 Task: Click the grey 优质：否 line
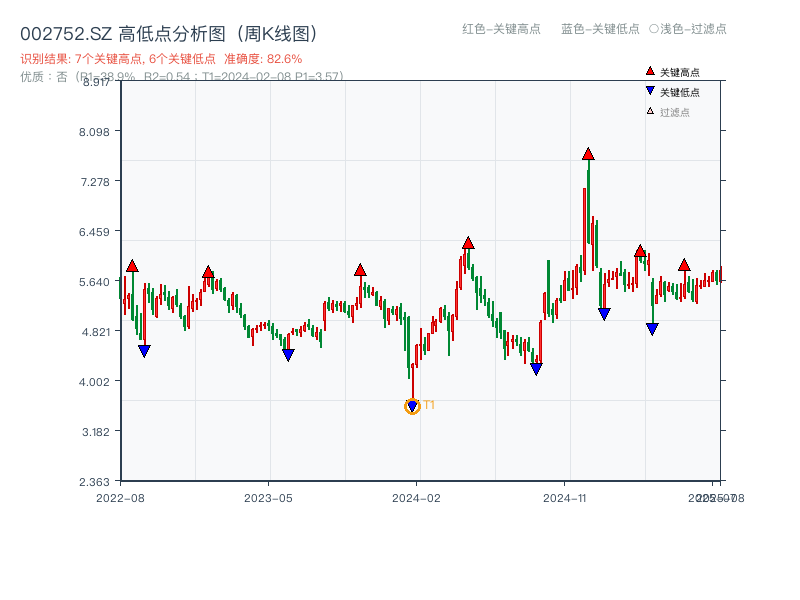tap(182, 77)
